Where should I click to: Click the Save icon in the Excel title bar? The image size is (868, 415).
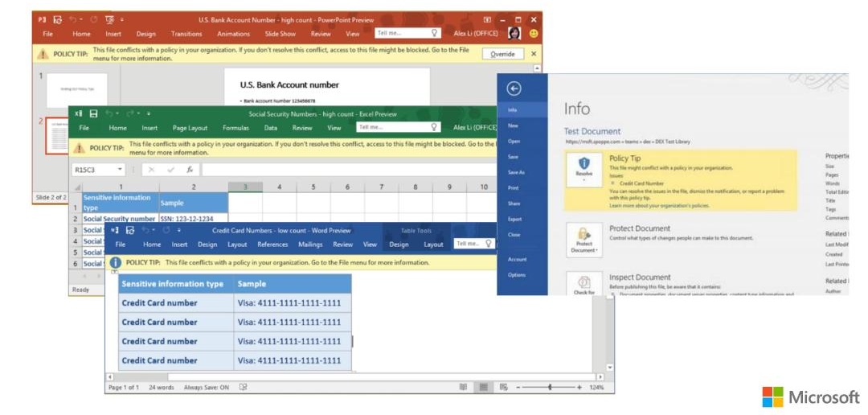point(93,114)
